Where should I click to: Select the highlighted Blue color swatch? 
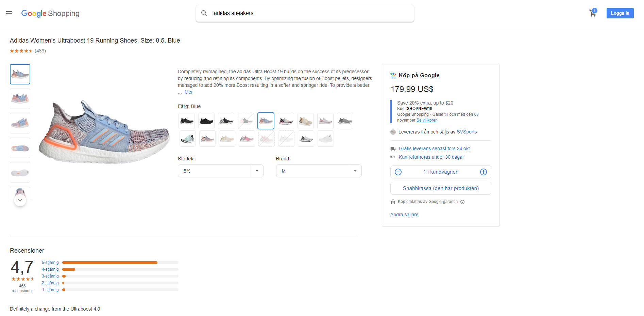click(266, 121)
